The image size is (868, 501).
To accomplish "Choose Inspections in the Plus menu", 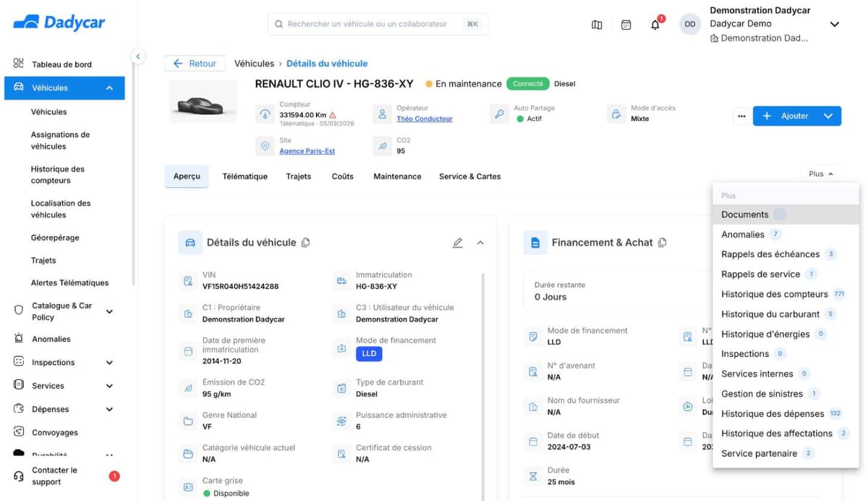I will pos(786,354).
